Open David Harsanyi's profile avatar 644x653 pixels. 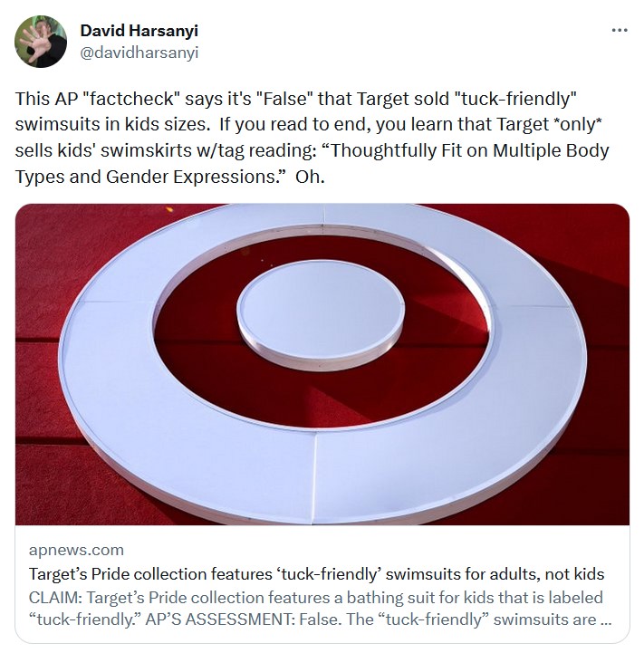[41, 42]
